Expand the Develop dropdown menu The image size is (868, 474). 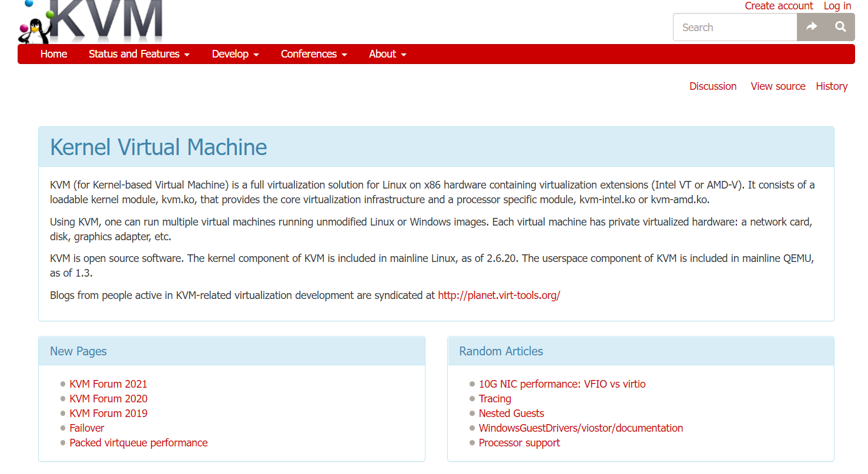click(236, 54)
